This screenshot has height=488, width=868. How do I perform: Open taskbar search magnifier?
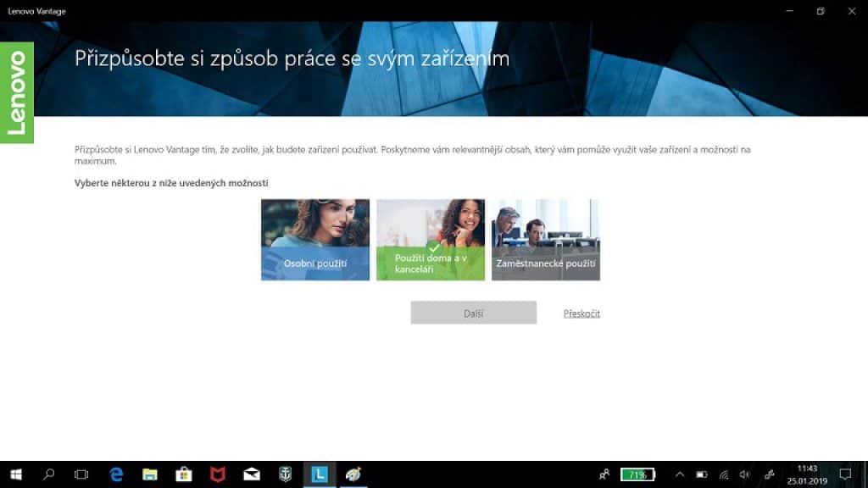[x=48, y=474]
